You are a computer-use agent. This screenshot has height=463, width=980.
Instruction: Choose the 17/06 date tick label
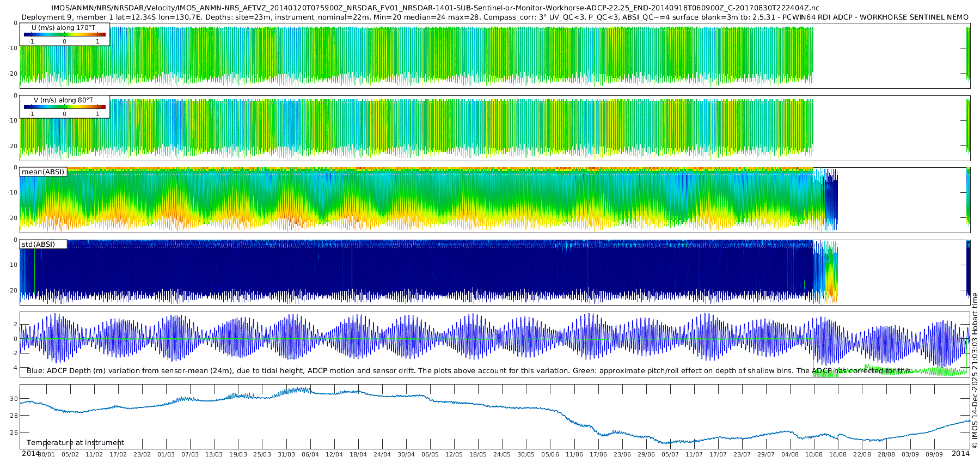click(598, 454)
